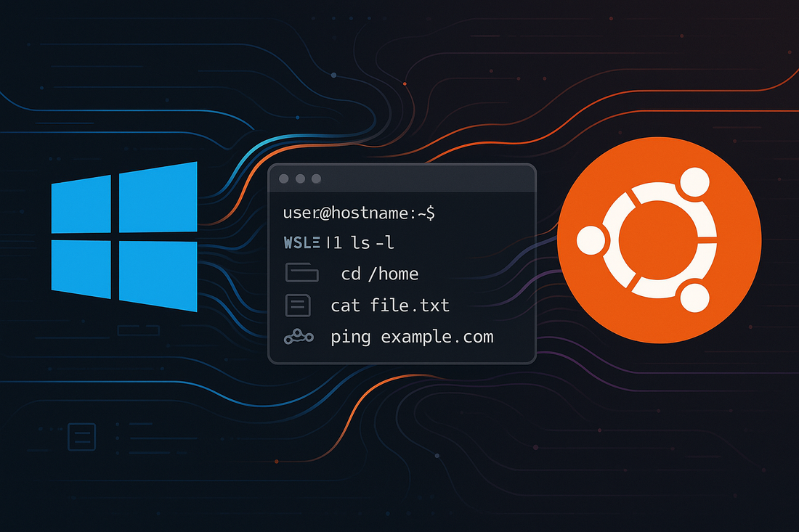Click the cd /home command text

pyautogui.click(x=379, y=274)
